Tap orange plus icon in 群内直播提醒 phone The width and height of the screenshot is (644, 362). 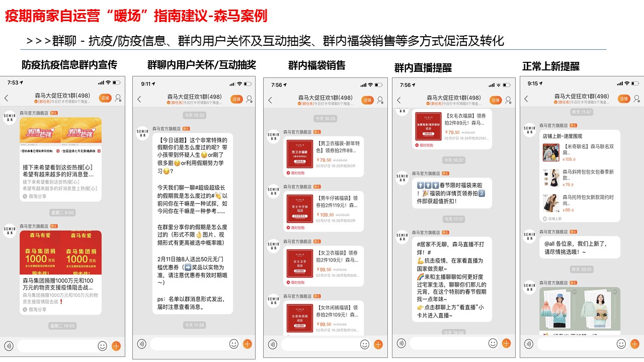point(506,343)
